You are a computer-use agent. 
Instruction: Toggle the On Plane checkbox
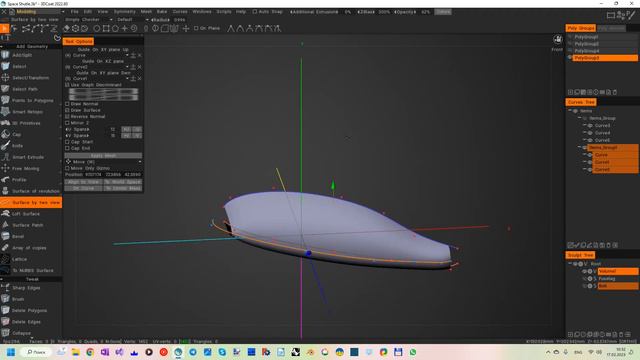click(x=196, y=28)
